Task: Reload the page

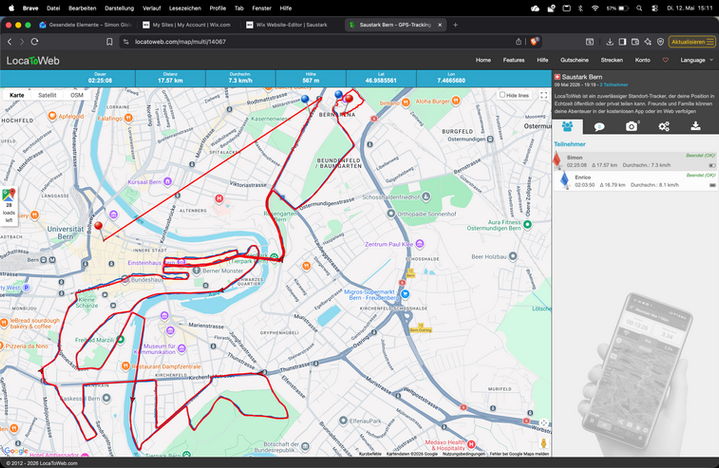Action: [34, 42]
